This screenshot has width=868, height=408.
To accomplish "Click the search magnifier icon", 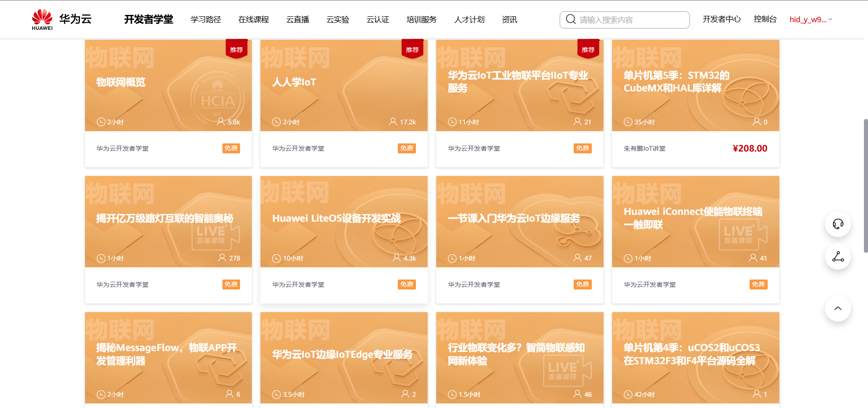I will [571, 19].
